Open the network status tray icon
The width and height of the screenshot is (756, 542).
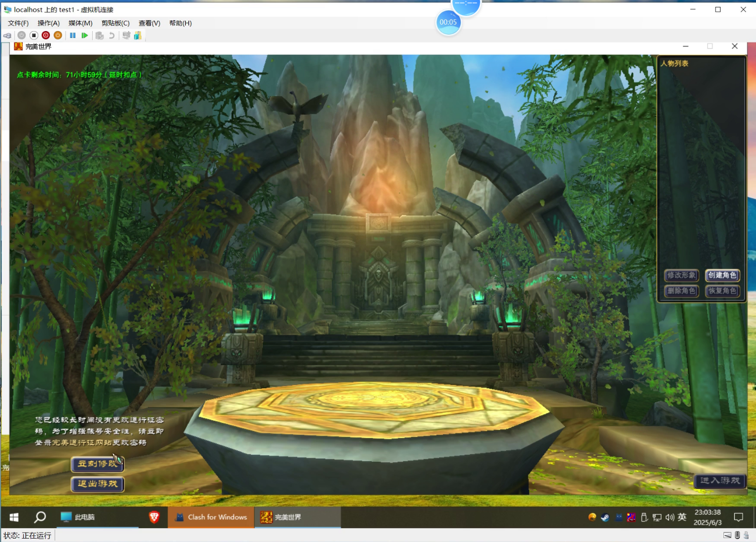657,517
